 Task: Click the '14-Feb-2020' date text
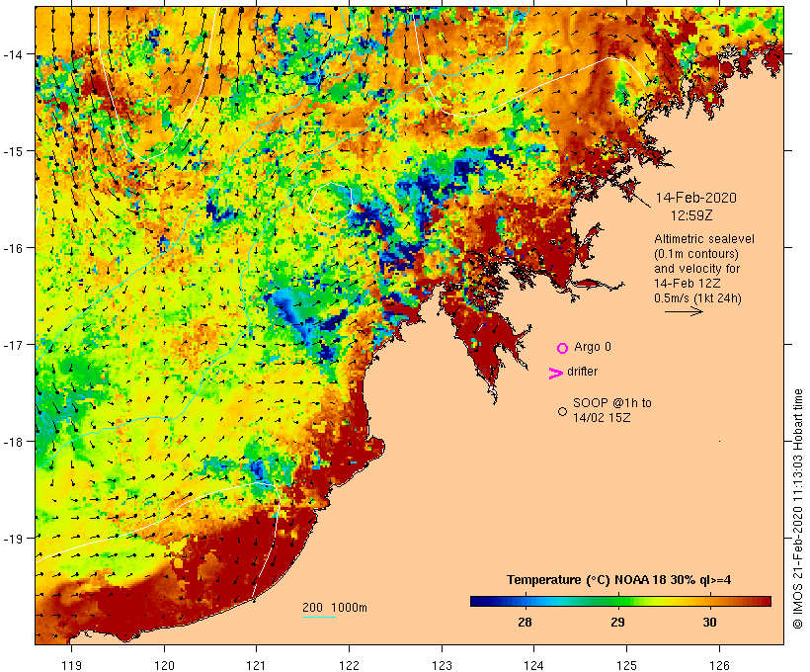pos(695,198)
